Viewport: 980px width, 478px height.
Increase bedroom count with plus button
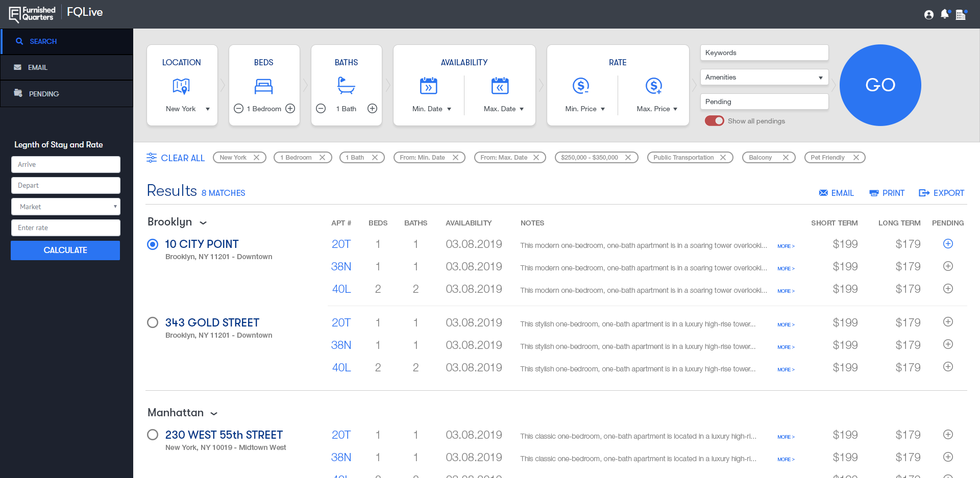click(290, 108)
